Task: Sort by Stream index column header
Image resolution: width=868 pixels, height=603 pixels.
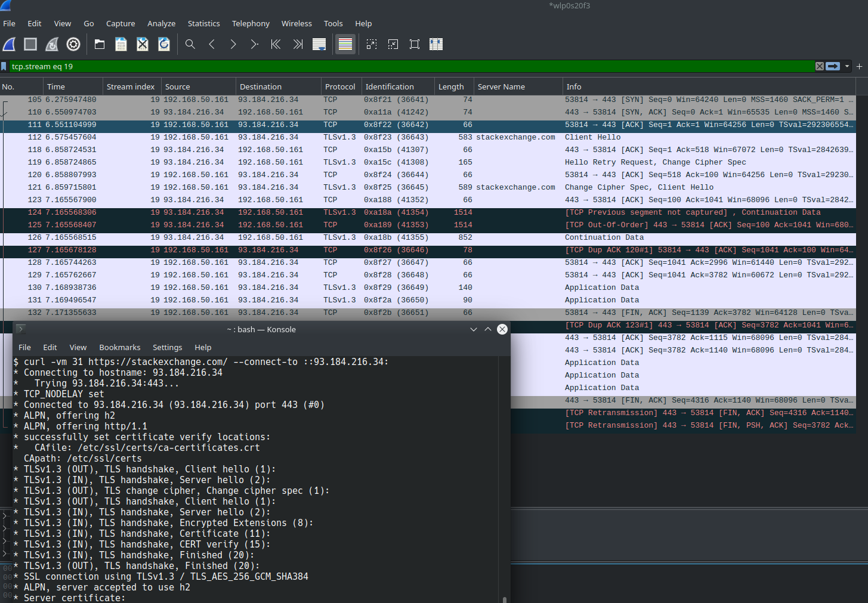Action: pyautogui.click(x=132, y=86)
